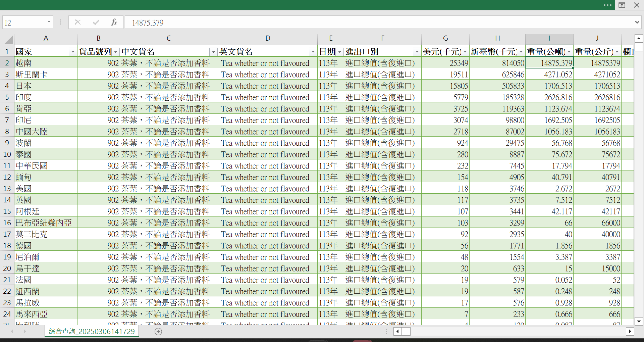Screen dimensions: 644x342
Task: Open the 國家 column filter dropdown
Action: (72, 52)
